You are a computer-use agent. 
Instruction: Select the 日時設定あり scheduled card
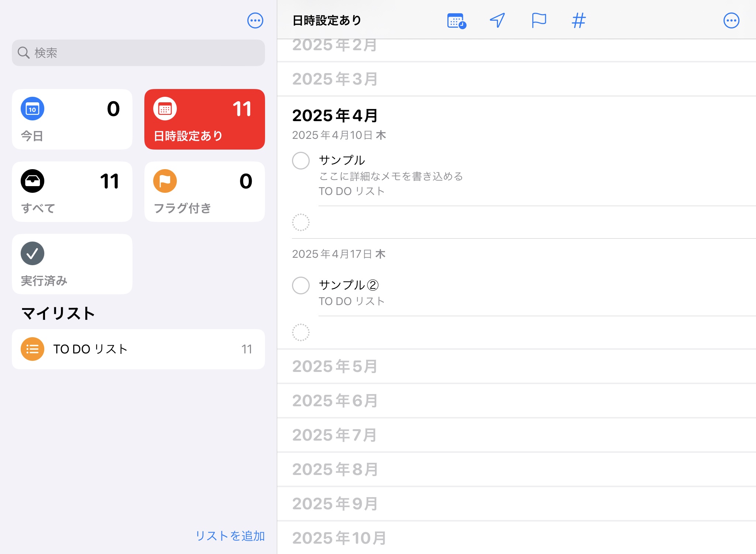pos(205,119)
